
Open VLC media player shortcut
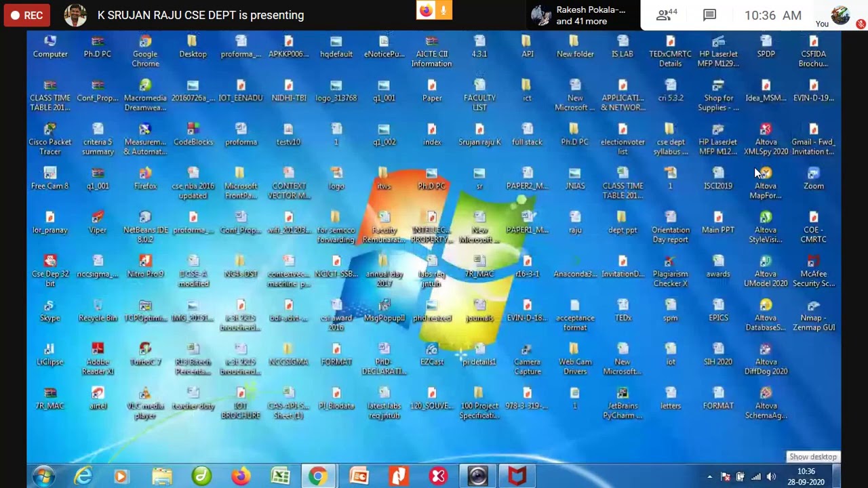(x=145, y=404)
